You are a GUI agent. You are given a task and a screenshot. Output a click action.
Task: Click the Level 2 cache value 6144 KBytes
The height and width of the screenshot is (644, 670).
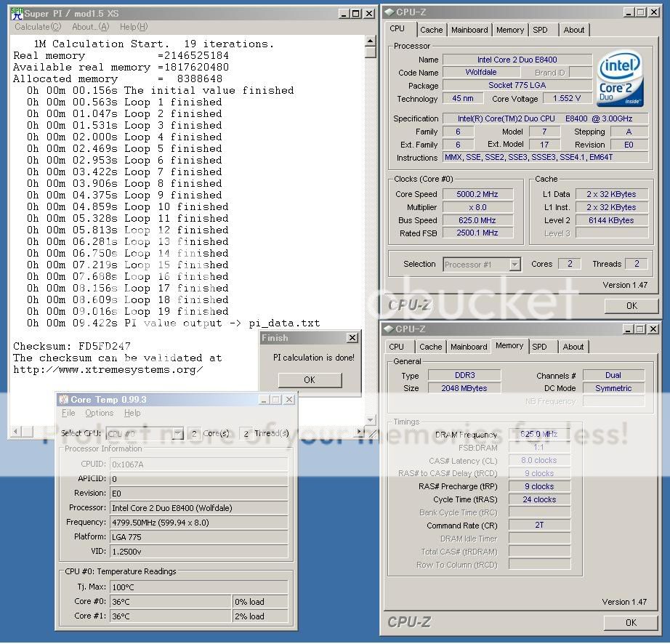click(x=611, y=220)
